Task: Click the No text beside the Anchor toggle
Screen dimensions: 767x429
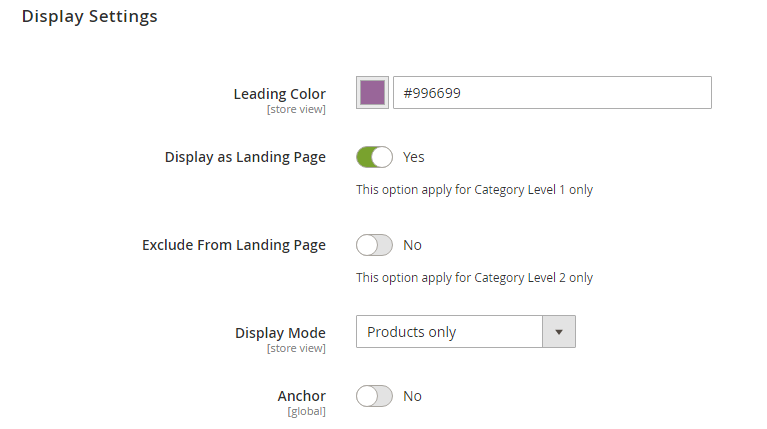Action: pos(412,396)
